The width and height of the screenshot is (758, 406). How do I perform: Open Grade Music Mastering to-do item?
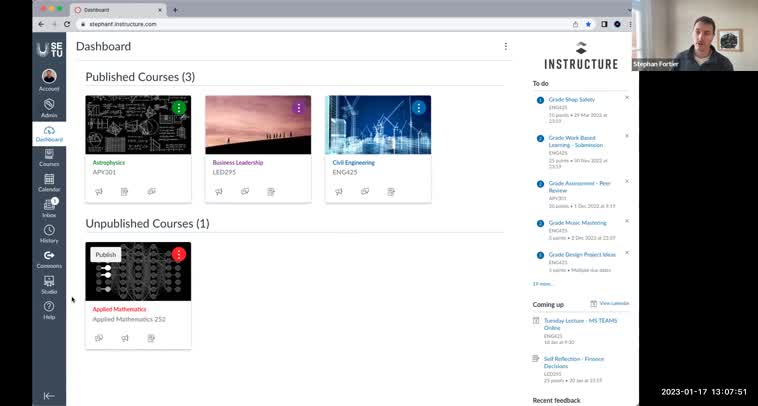pos(577,223)
